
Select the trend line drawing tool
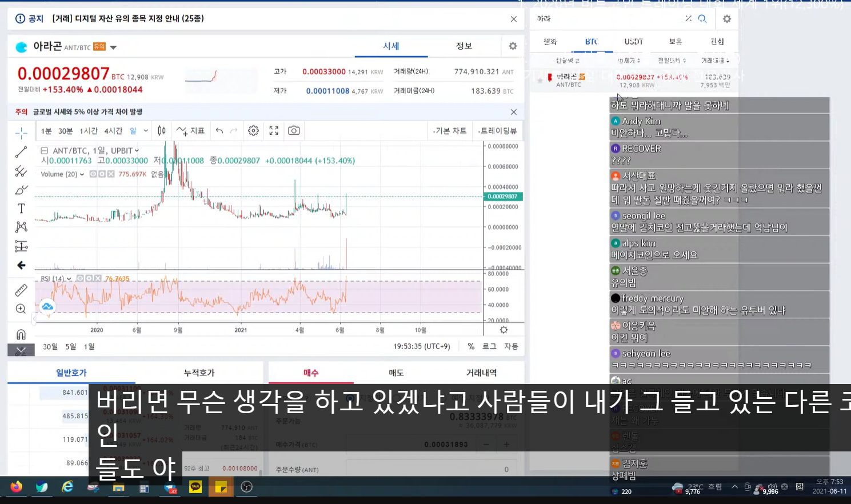coord(21,152)
